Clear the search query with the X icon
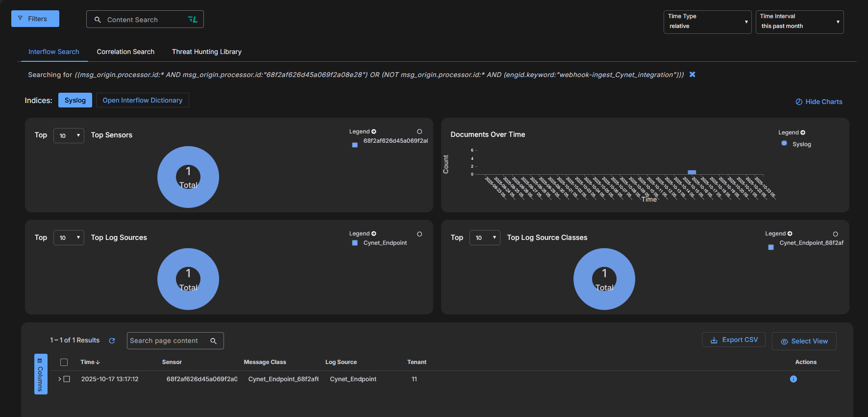Screen dimensions: 868x417 click(692, 75)
